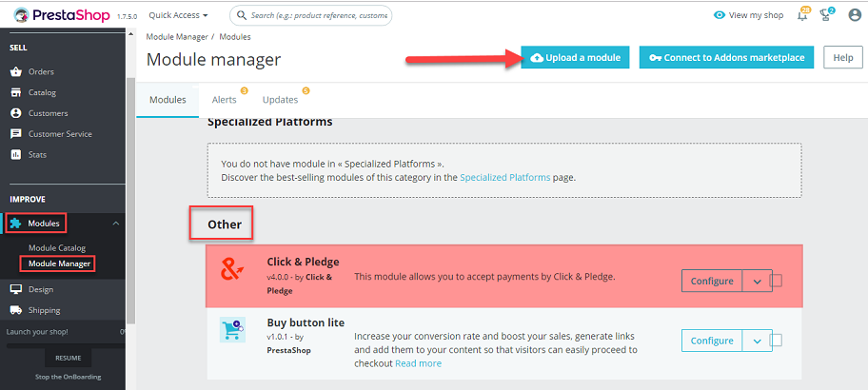868x390 pixels.
Task: Open the Quick Access dropdown
Action: tap(179, 15)
